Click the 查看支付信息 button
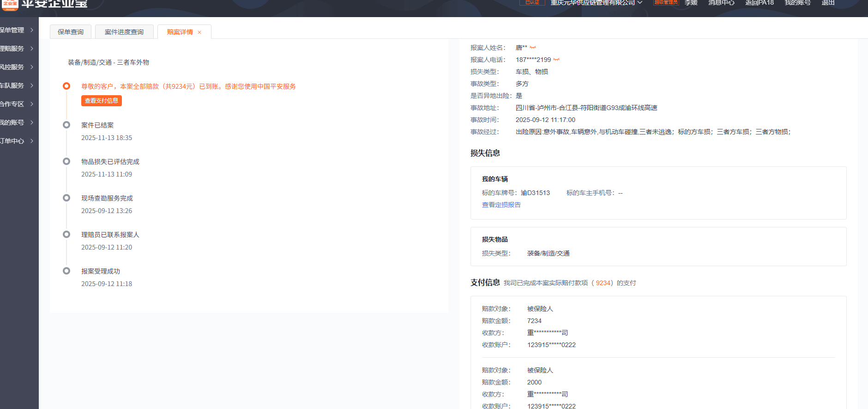Viewport: 868px width, 409px height. 102,101
